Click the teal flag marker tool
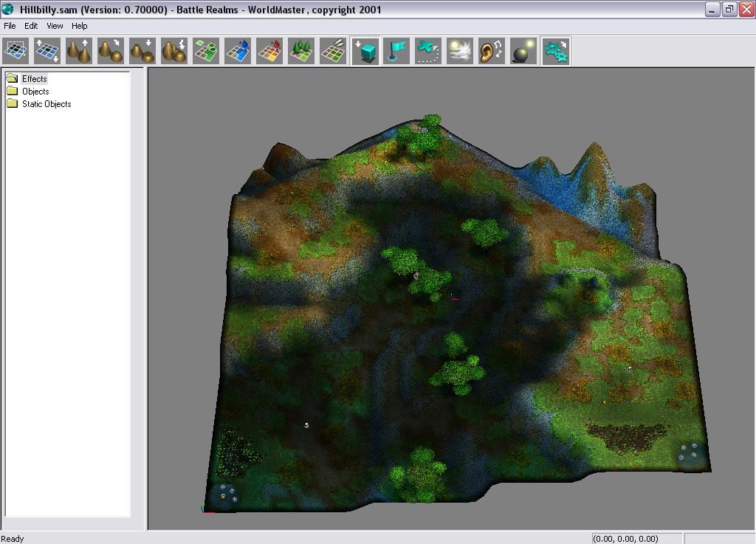 click(x=396, y=51)
